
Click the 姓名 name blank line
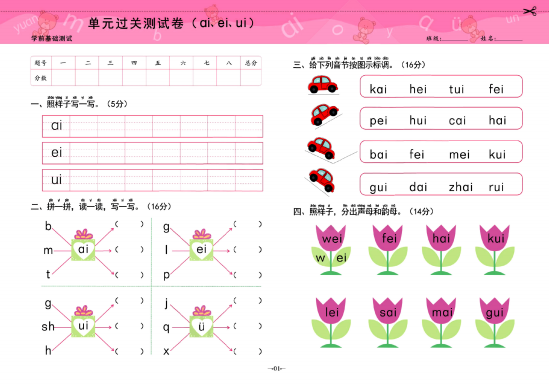pos(509,40)
